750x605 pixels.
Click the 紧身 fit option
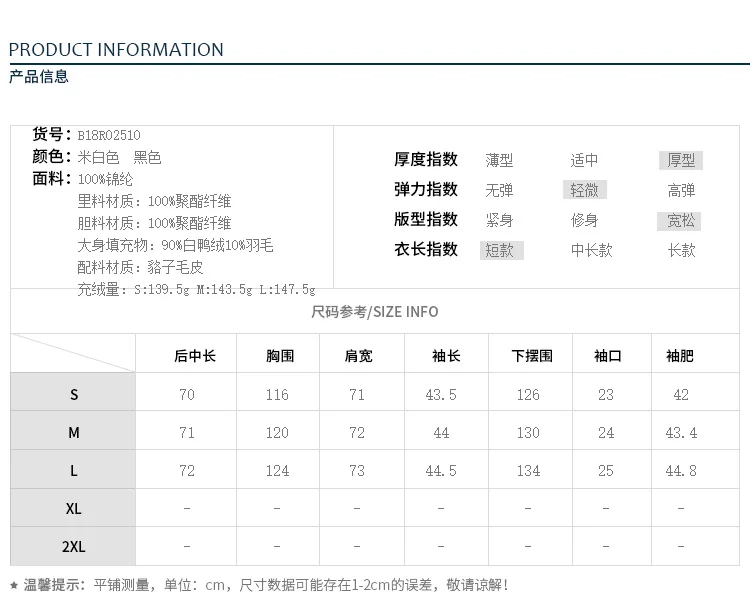tap(499, 220)
